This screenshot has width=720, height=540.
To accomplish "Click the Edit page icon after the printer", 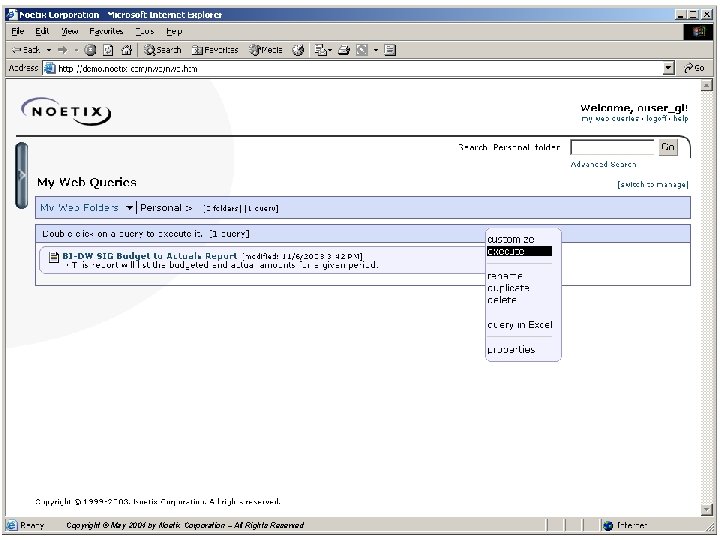I will (362, 50).
